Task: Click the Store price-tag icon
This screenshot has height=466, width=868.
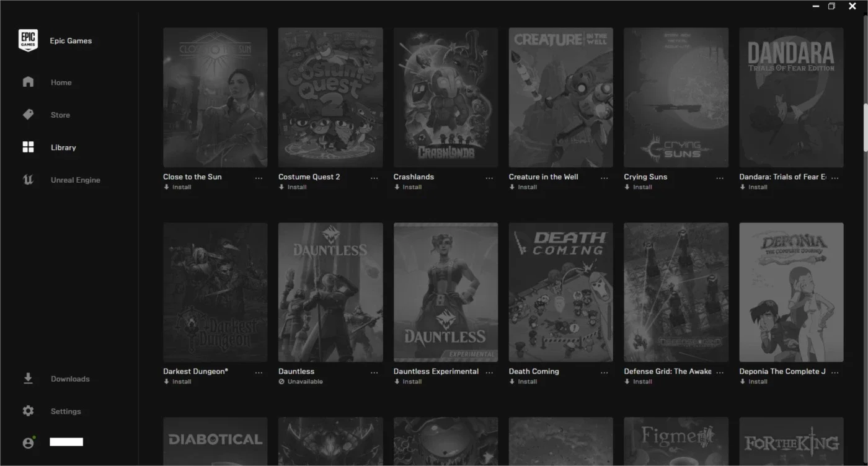Action: (x=28, y=115)
